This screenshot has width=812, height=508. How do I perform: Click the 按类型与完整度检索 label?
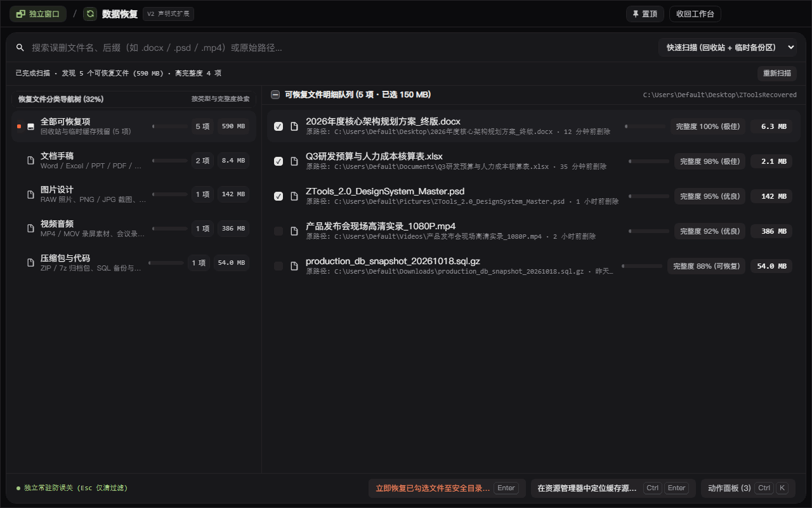(221, 99)
